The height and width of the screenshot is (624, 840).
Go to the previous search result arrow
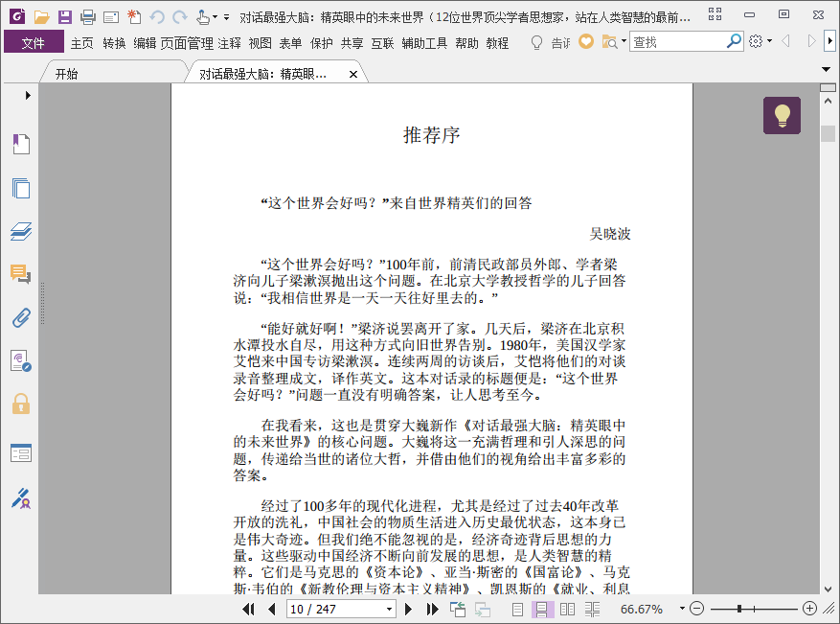click(x=786, y=41)
